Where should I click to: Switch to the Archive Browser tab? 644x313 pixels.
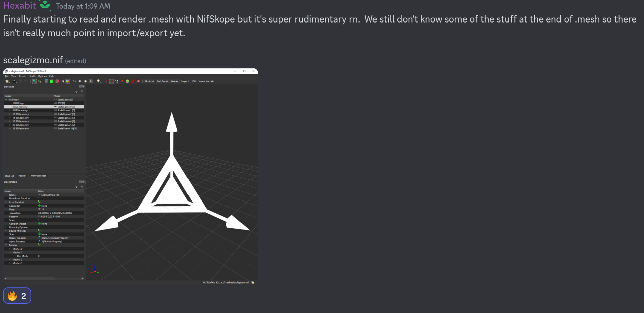coord(38,176)
